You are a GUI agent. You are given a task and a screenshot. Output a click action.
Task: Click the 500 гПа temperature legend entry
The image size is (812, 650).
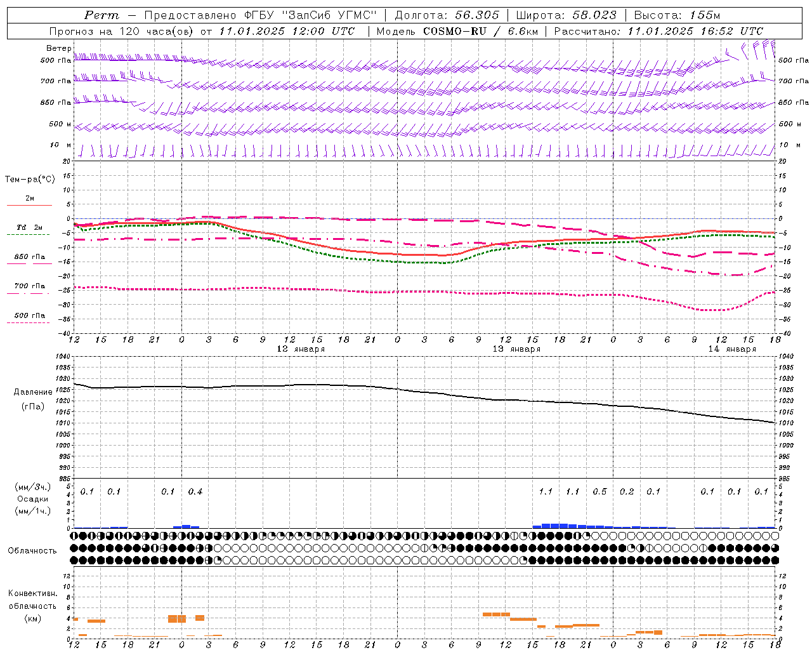[x=29, y=315]
